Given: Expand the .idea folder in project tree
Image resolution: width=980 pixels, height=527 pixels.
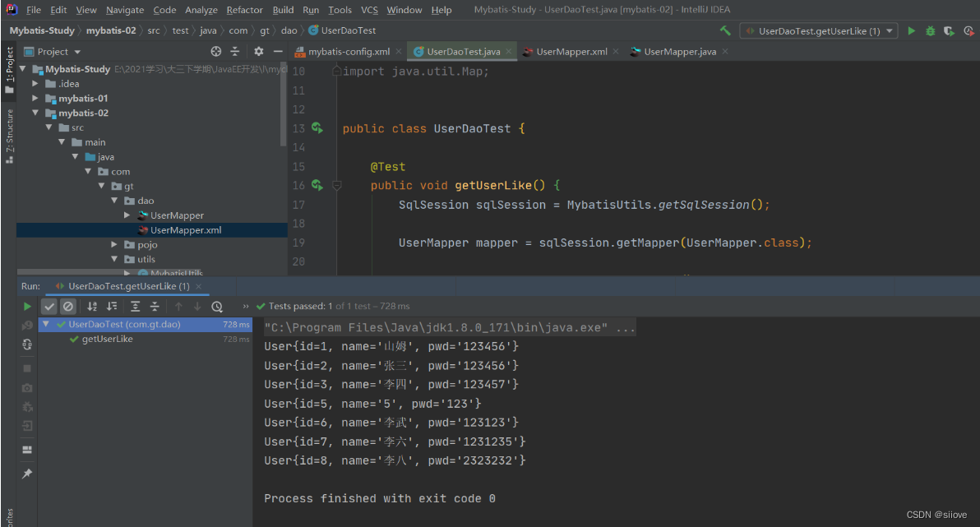Looking at the screenshot, I should (35, 83).
